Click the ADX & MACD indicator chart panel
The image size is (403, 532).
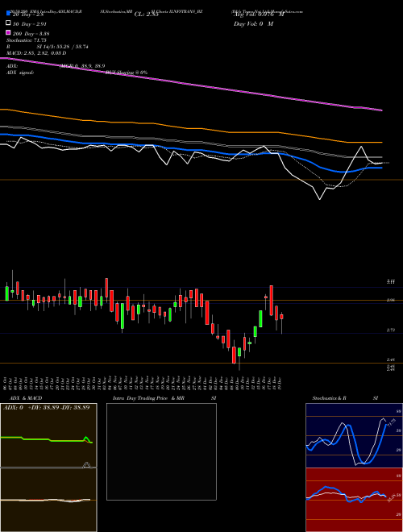point(48,468)
